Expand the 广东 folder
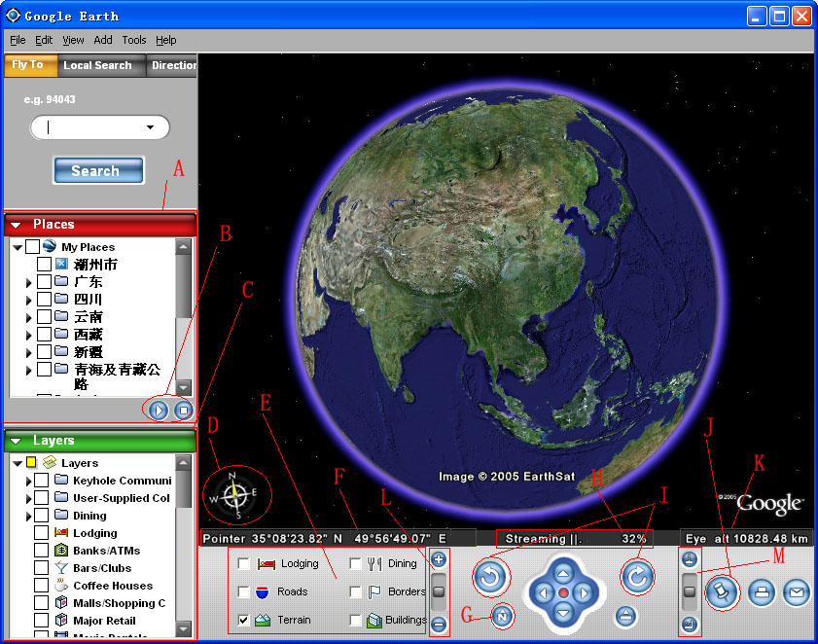This screenshot has width=818, height=644. click(28, 283)
